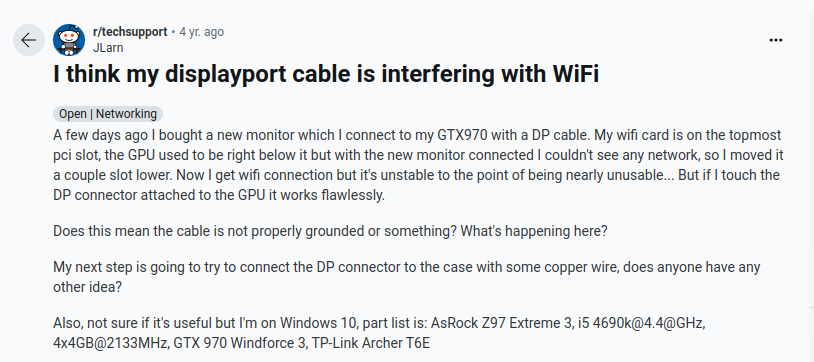The image size is (814, 362).
Task: Click the text 'What's happening here?'
Action: pyautogui.click(x=534, y=231)
